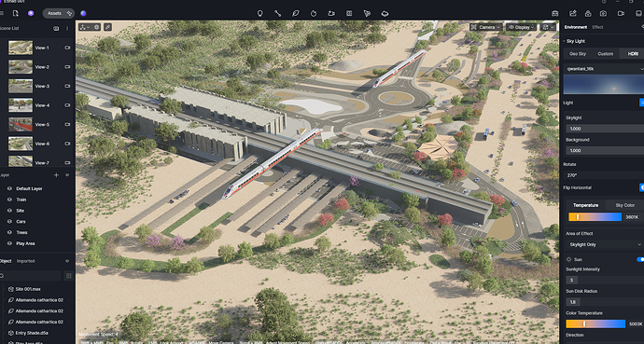
Task: Click the video render icon
Action: coord(621,14)
